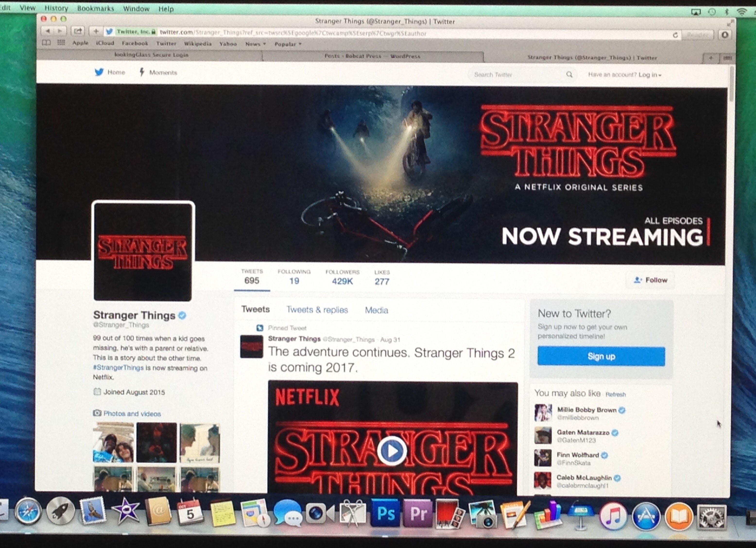View the 19 Following count
This screenshot has height=548, width=756.
click(x=294, y=277)
